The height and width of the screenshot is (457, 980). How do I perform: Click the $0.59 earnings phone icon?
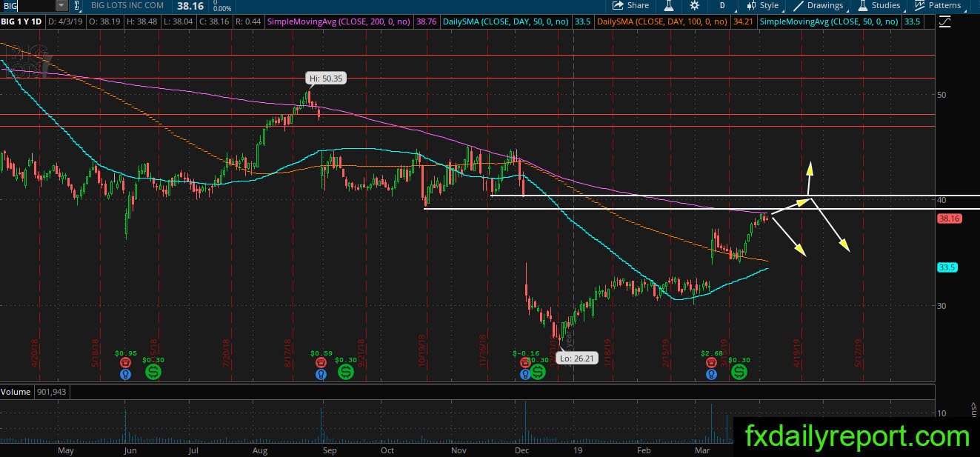320,362
